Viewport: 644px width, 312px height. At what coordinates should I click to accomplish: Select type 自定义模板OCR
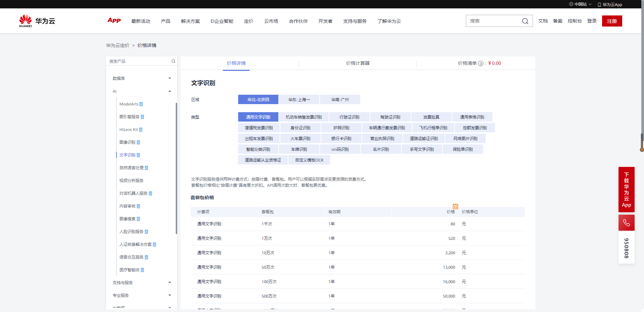pyautogui.click(x=309, y=160)
